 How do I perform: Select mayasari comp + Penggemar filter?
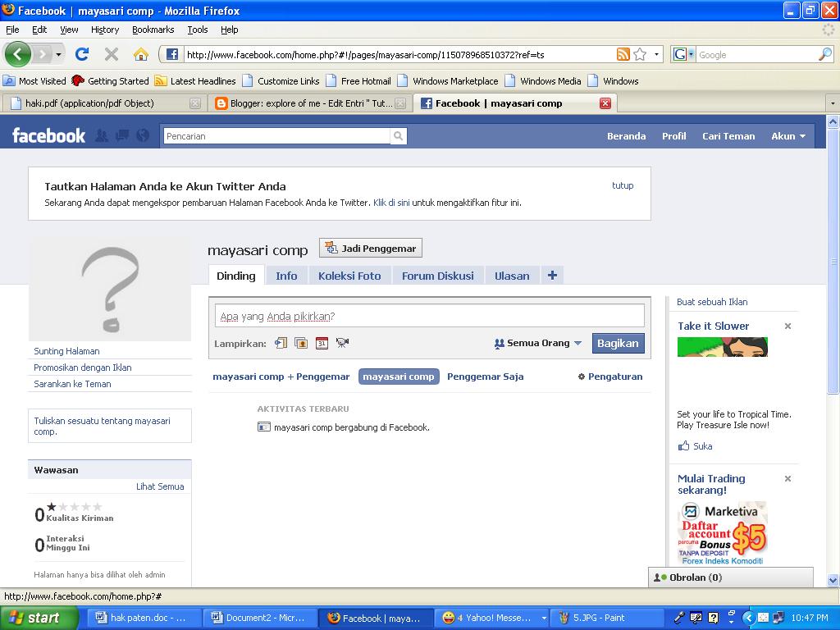coord(281,377)
